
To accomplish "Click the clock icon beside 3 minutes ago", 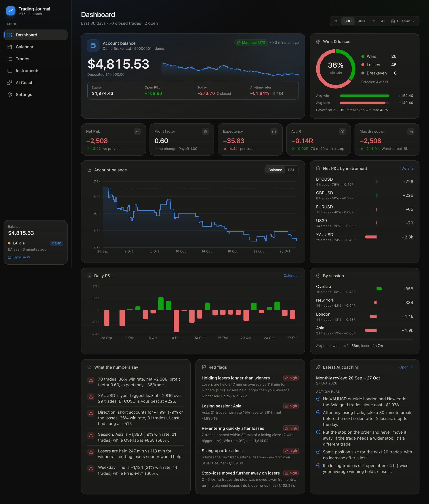I will pyautogui.click(x=272, y=42).
